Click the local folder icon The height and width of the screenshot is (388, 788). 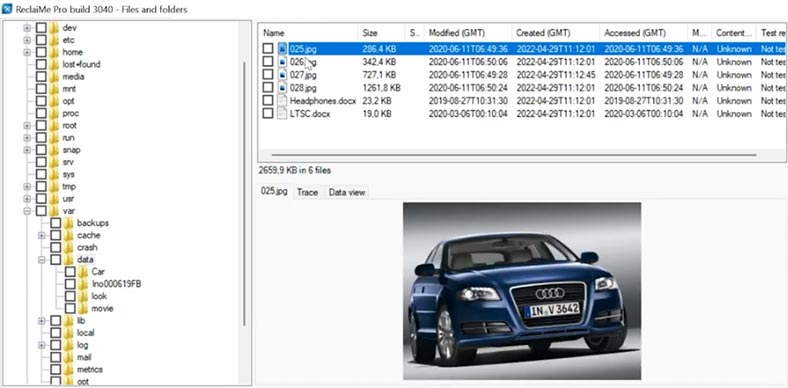click(69, 333)
